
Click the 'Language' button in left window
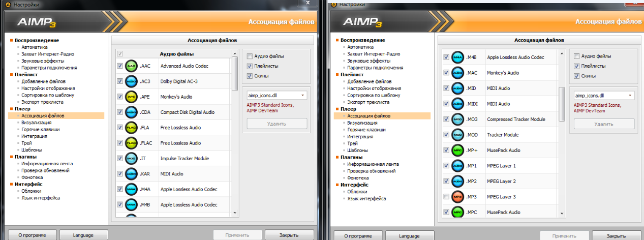point(84,235)
